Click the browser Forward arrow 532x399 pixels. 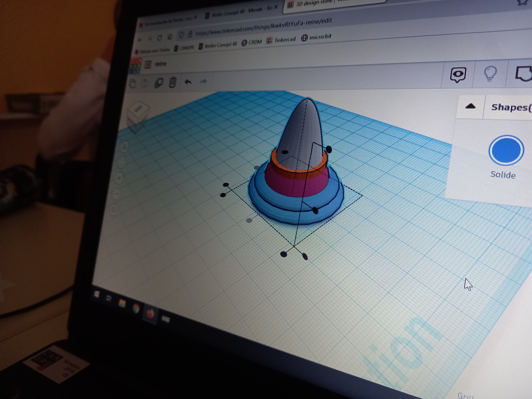click(150, 39)
